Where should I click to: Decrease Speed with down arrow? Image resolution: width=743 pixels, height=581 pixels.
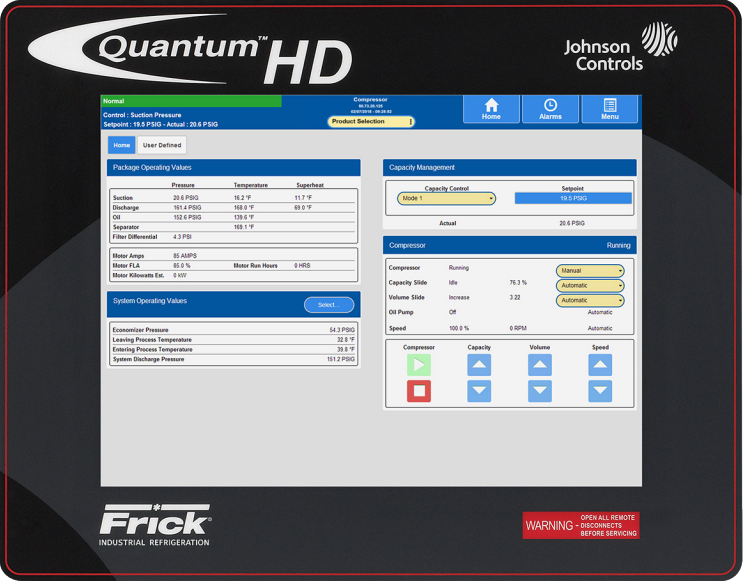pyautogui.click(x=600, y=391)
